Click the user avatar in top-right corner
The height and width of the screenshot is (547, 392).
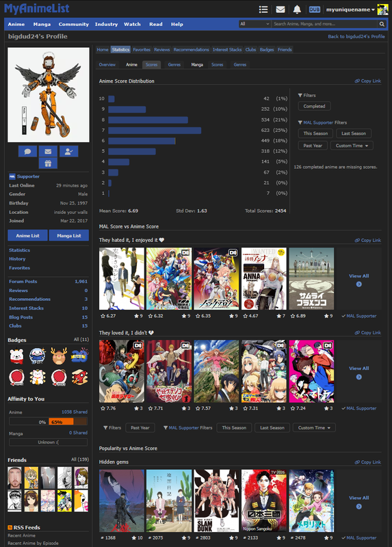coord(383,10)
